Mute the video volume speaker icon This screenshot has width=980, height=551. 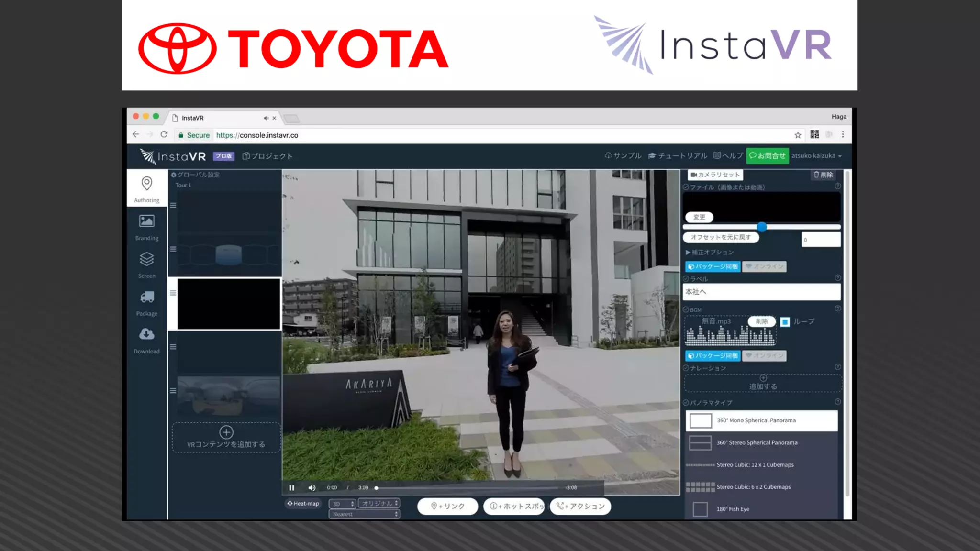pos(312,487)
